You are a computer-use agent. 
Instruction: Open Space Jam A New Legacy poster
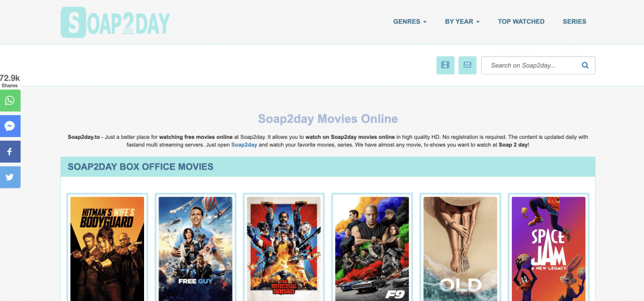pos(548,248)
